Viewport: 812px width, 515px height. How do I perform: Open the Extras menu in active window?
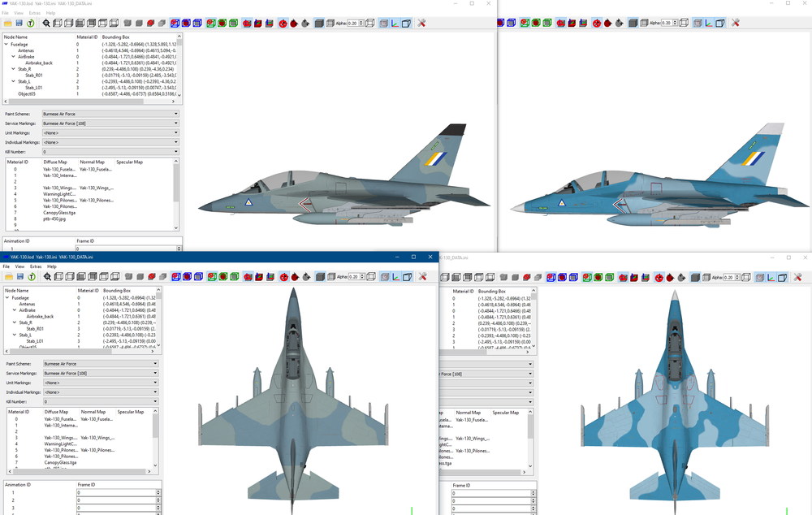point(35,266)
